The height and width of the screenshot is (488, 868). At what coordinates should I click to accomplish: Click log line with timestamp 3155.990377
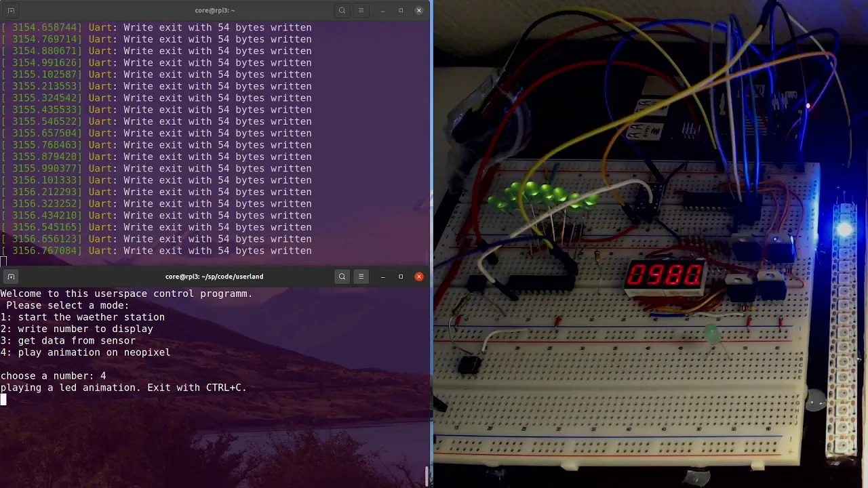(157, 169)
